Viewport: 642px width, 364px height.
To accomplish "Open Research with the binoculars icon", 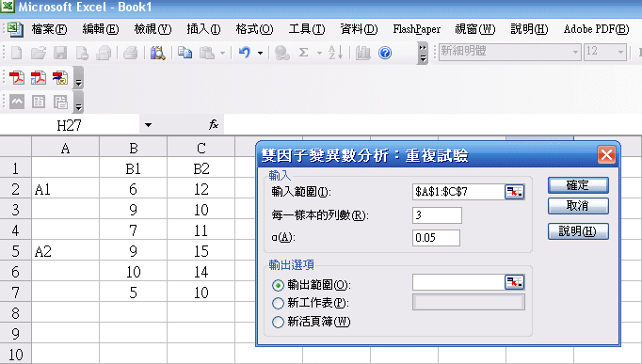I will pos(157,53).
